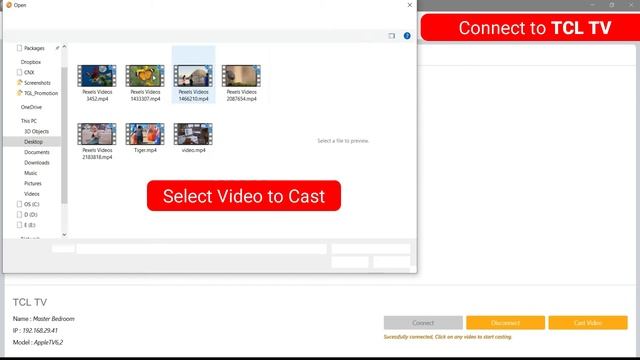
Task: Click the Packages folder icon
Action: point(19,48)
